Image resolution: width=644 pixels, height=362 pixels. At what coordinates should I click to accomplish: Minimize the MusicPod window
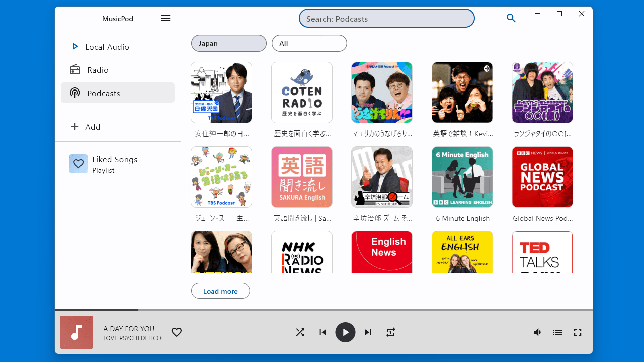pos(537,14)
